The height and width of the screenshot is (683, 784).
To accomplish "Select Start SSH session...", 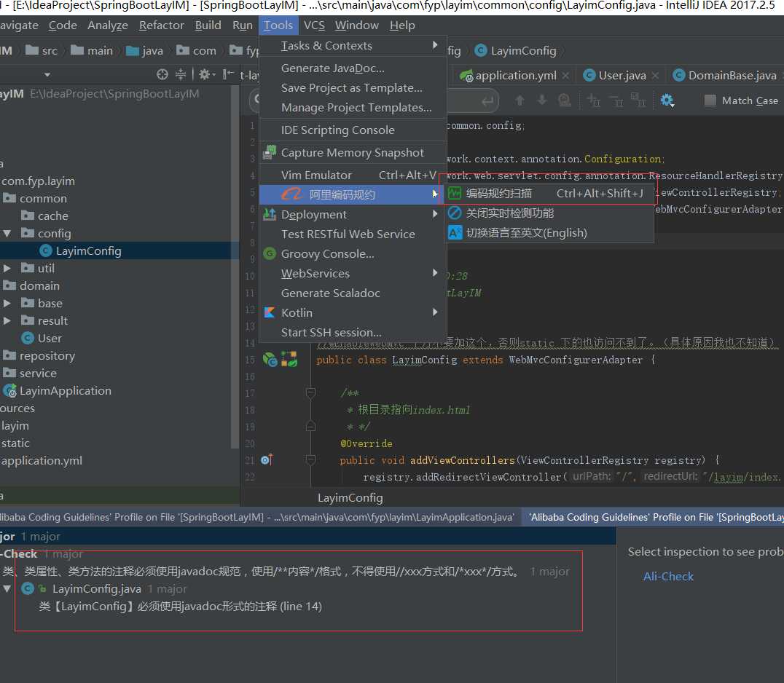I will (x=353, y=332).
